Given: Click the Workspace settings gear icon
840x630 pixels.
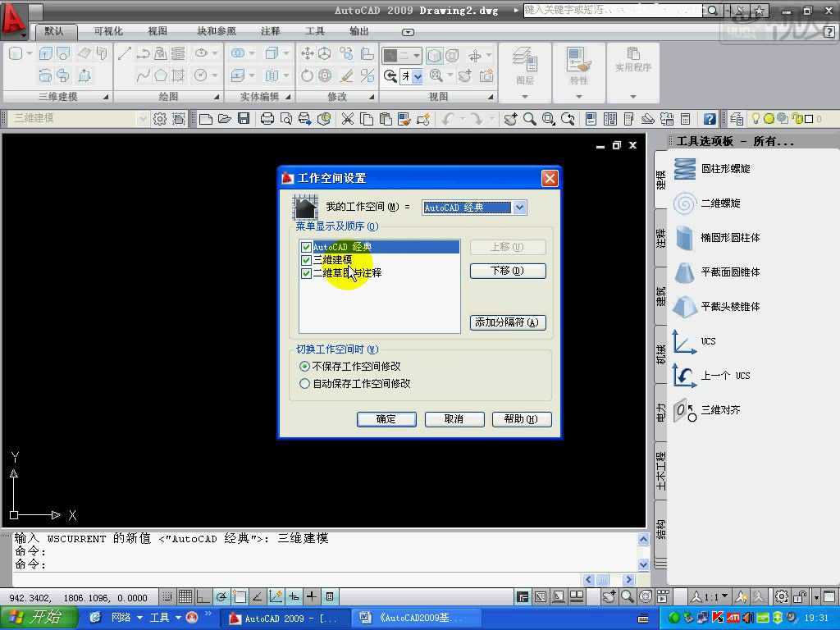Looking at the screenshot, I should tap(159, 119).
